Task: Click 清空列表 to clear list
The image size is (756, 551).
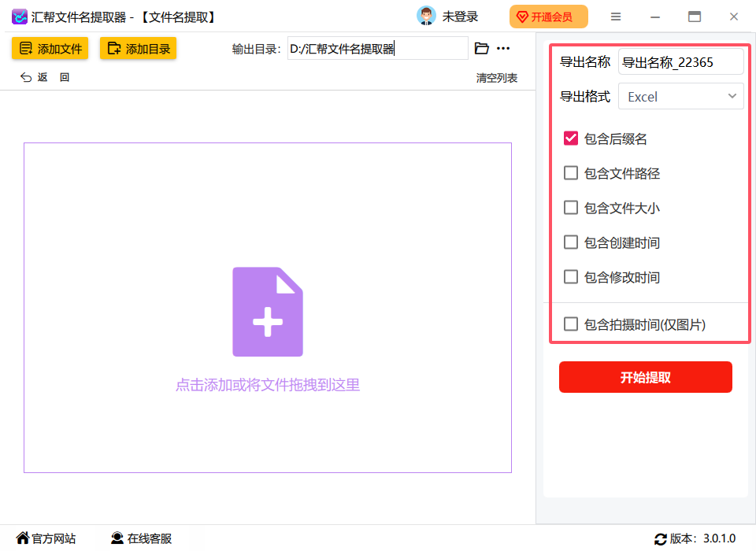Action: click(497, 78)
